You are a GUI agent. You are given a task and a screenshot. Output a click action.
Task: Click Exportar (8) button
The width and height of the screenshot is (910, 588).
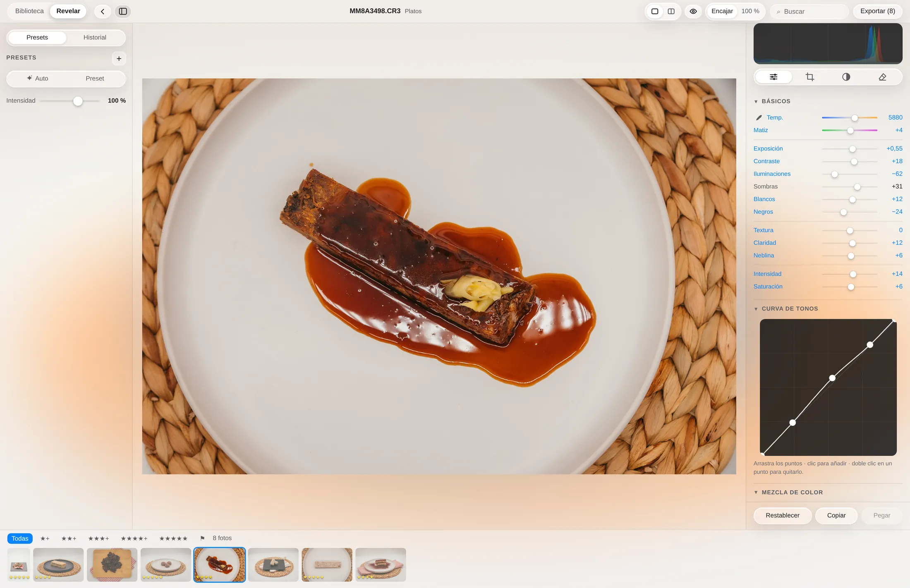878,11
